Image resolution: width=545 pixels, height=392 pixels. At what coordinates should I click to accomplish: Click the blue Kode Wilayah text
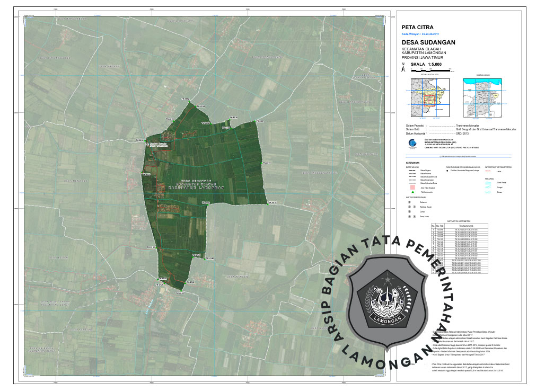422,33
